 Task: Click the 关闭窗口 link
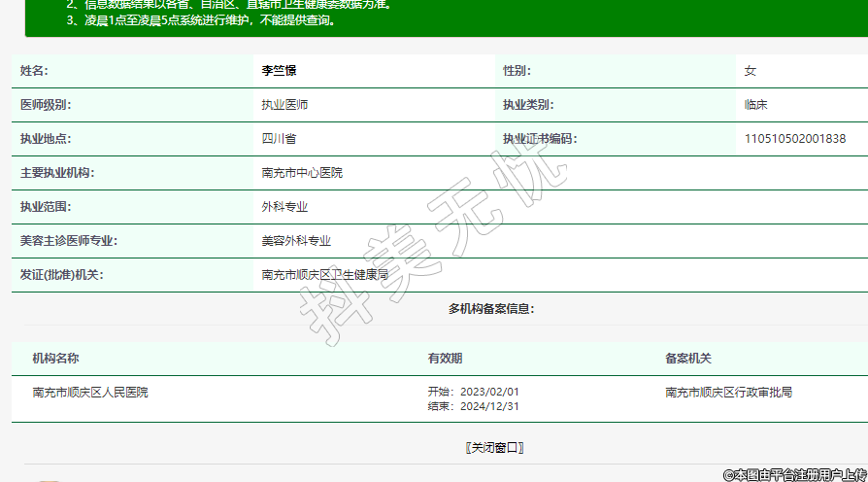click(x=494, y=448)
